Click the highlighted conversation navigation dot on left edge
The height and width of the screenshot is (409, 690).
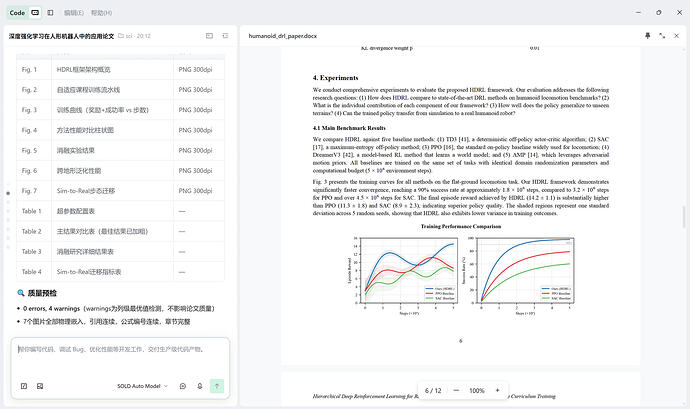(x=8, y=193)
